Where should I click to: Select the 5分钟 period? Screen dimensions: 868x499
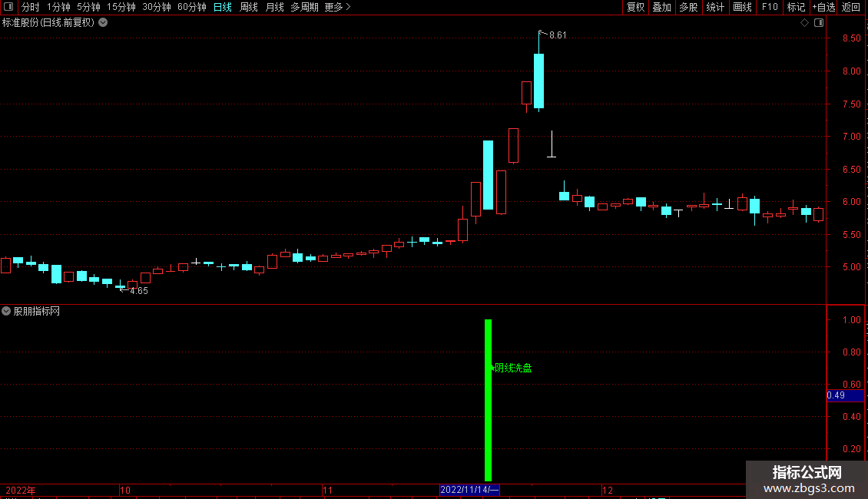point(88,7)
